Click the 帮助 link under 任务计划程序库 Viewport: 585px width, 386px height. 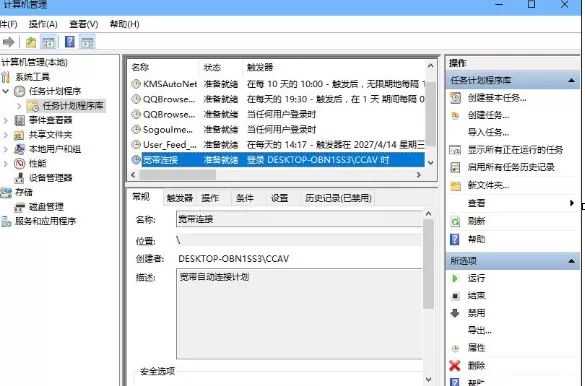point(476,239)
